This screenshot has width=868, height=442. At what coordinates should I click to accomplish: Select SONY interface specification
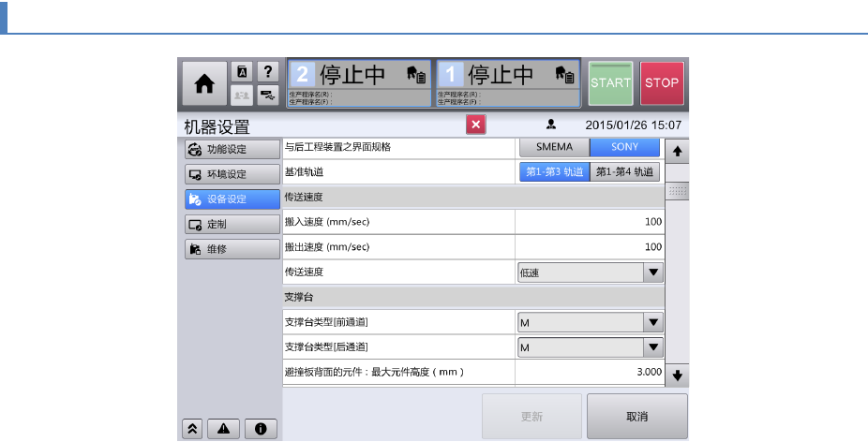coord(625,147)
